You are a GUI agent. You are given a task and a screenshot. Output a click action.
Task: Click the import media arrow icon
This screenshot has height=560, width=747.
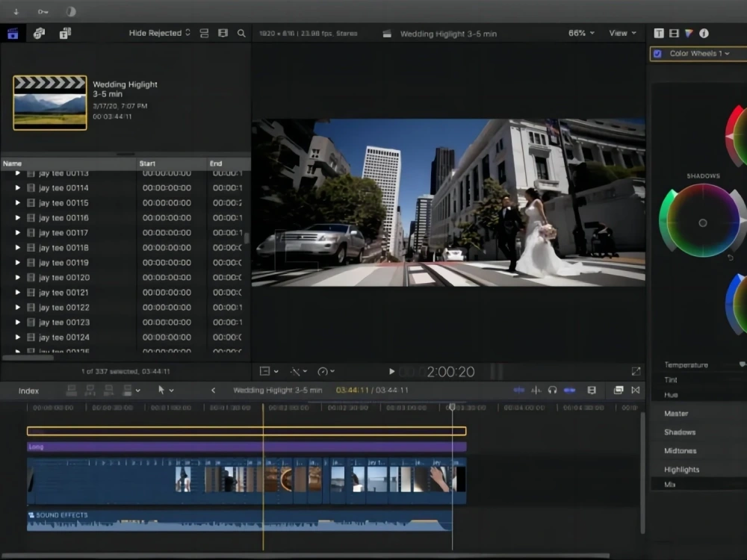pyautogui.click(x=16, y=11)
